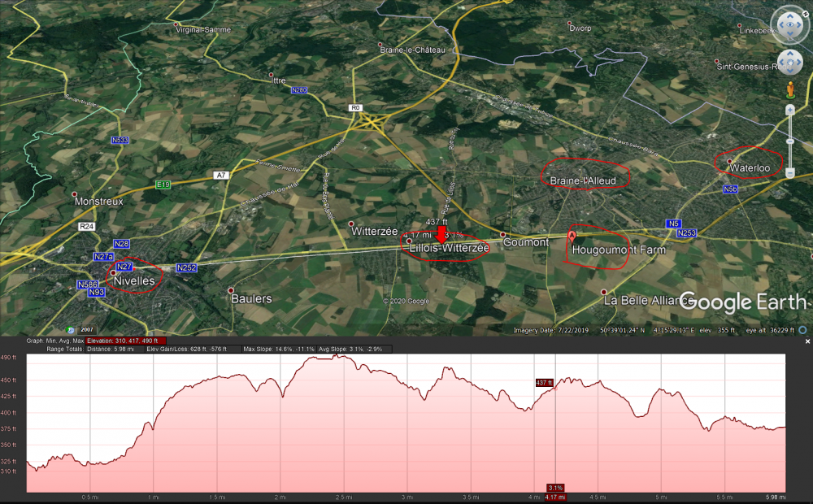Click the green E19 road shield

click(x=163, y=185)
